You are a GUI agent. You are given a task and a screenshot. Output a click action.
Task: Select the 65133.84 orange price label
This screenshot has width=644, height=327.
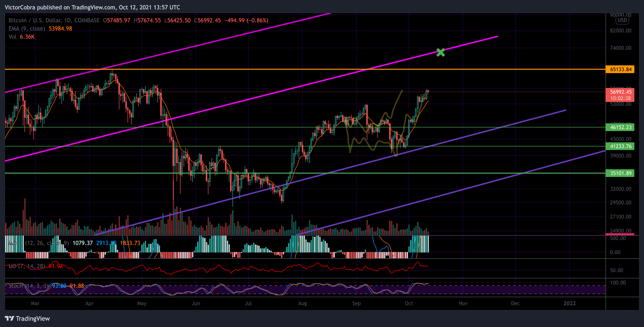(620, 69)
